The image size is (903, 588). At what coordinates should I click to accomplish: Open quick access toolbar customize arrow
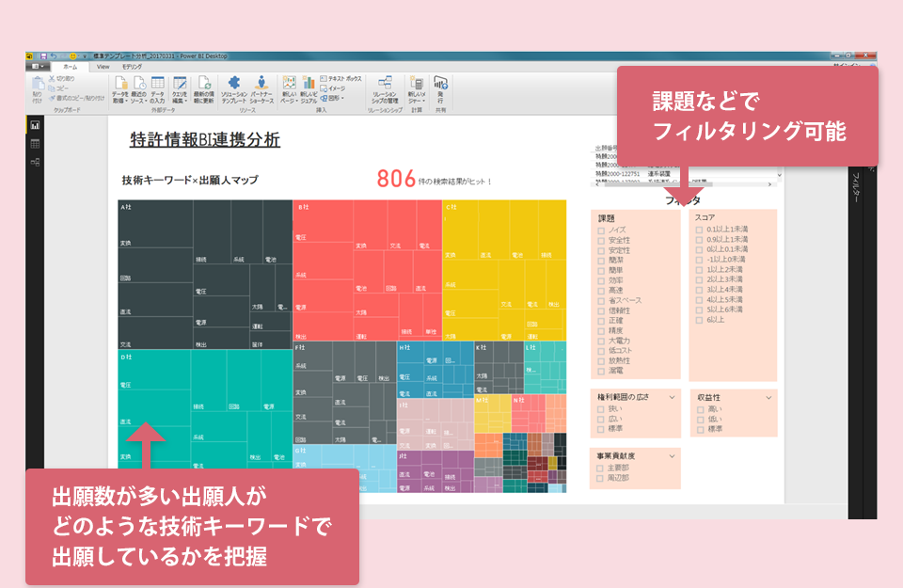click(85, 56)
